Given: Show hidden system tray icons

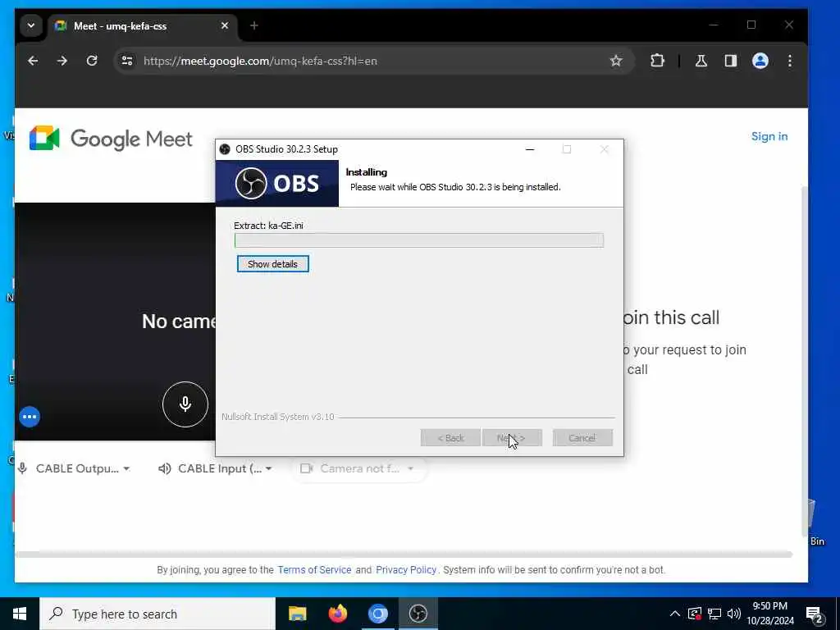Looking at the screenshot, I should pyautogui.click(x=675, y=614).
